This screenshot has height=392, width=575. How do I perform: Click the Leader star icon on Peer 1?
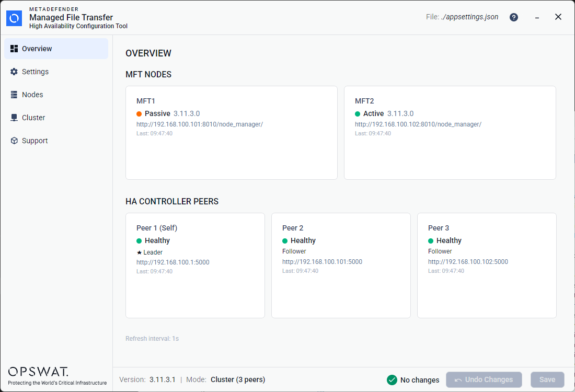point(139,252)
